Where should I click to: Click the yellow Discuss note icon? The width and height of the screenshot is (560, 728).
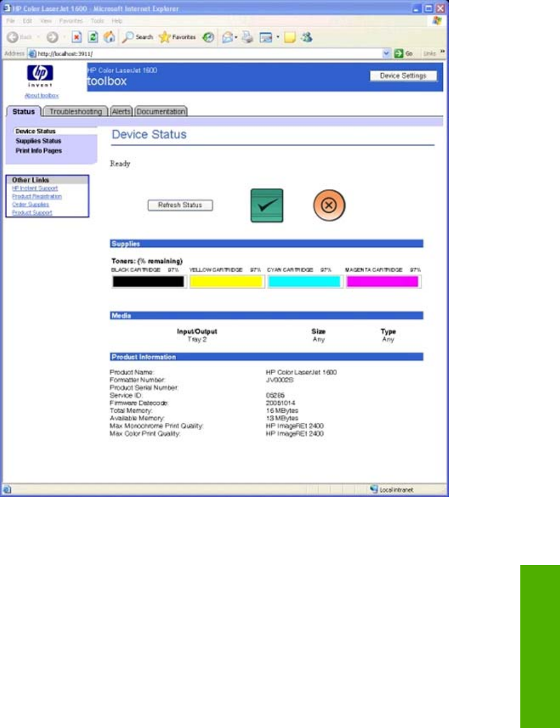coord(290,37)
